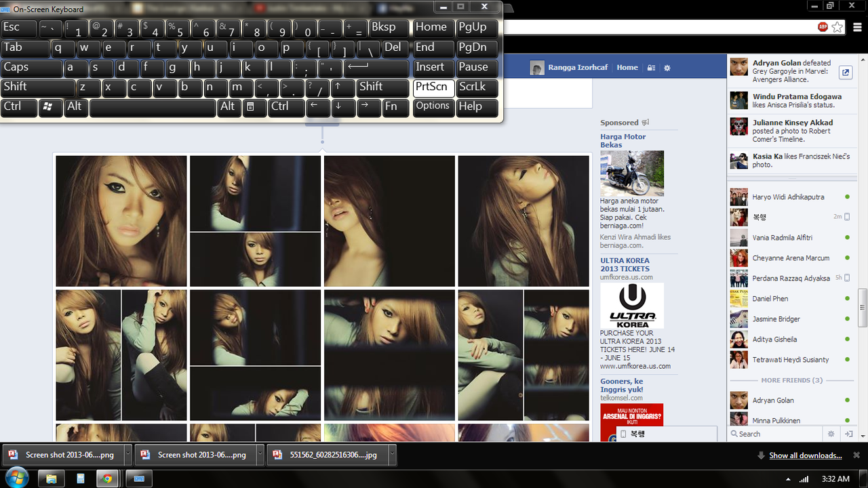Viewport: 868px width, 488px height.
Task: Open chat options gear beside Search
Action: point(831,434)
